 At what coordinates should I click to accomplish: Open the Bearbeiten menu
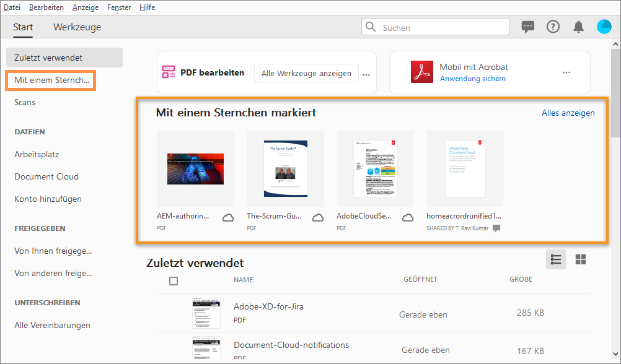(x=46, y=7)
